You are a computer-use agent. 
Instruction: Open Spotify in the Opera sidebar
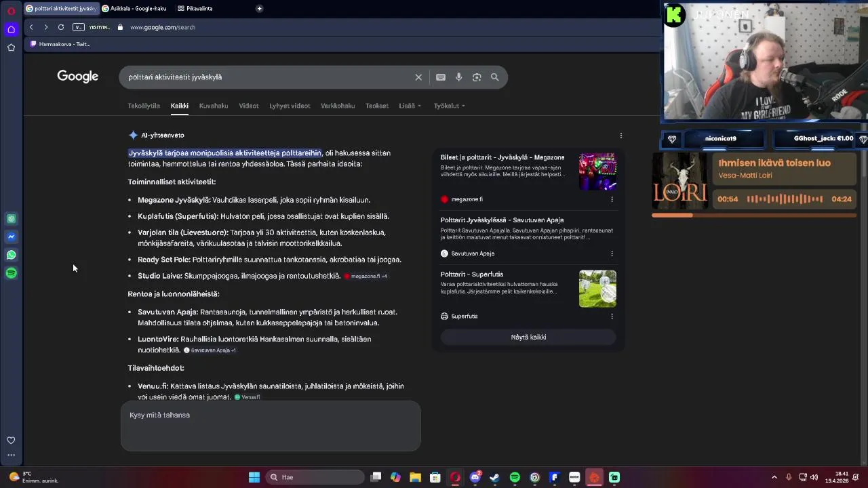(x=11, y=273)
